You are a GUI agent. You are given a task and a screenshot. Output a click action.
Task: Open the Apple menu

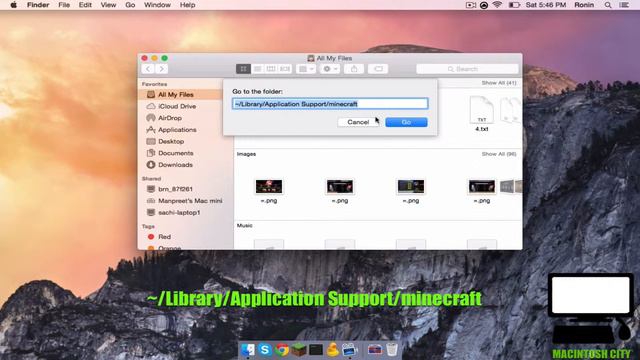(13, 5)
